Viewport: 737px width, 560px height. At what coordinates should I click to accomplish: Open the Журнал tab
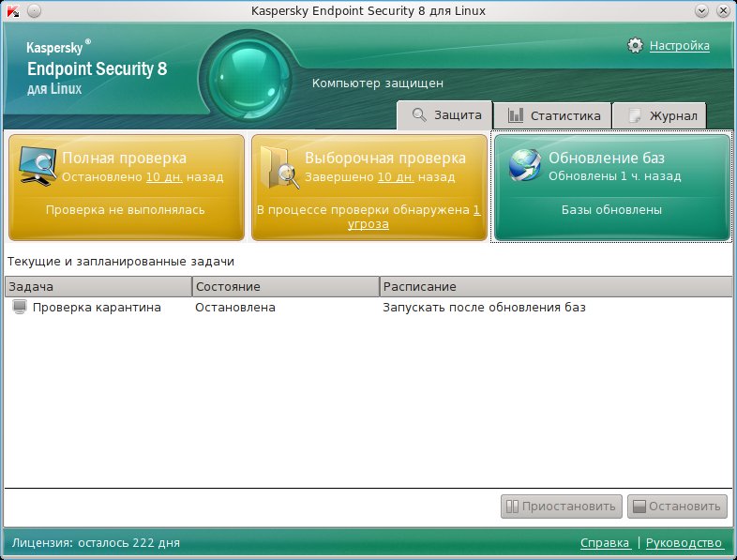[659, 115]
